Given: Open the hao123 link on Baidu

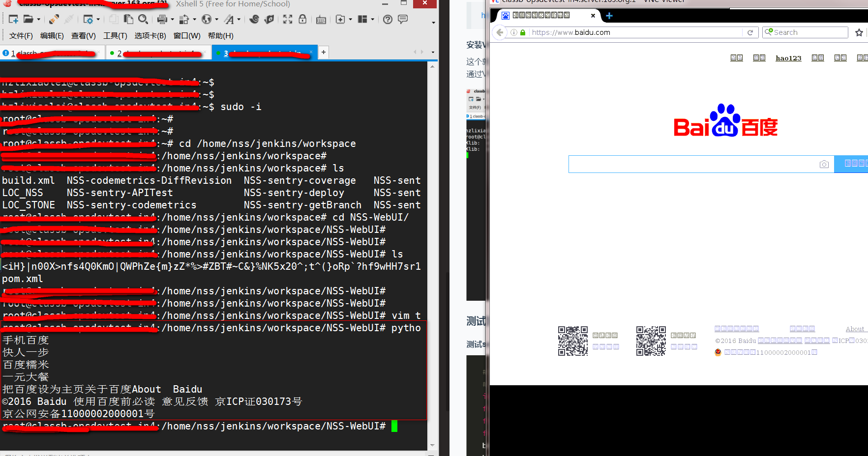Looking at the screenshot, I should click(788, 58).
